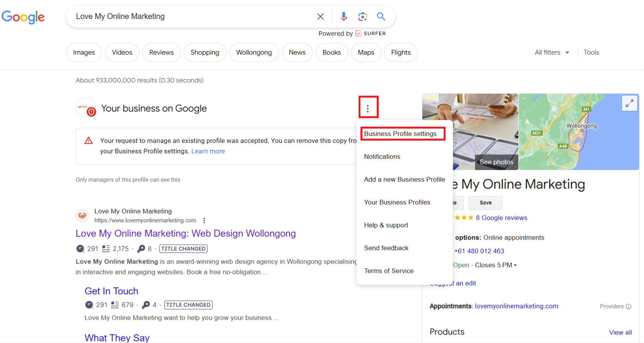Call phone number +61 480 012 463

pos(479,251)
